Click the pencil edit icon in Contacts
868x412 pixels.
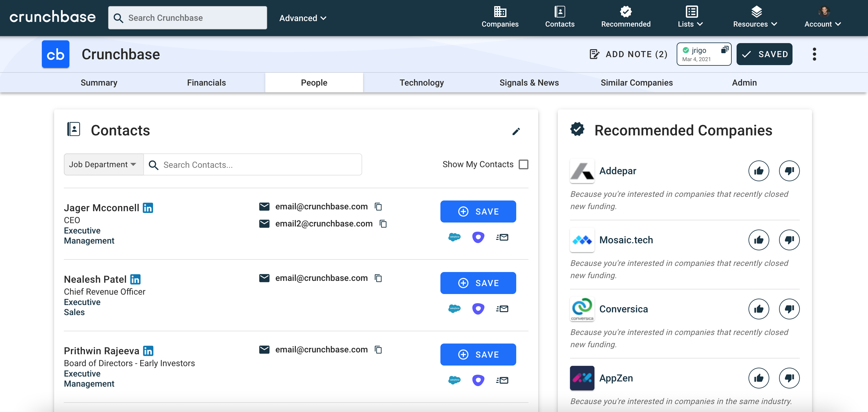click(x=516, y=131)
